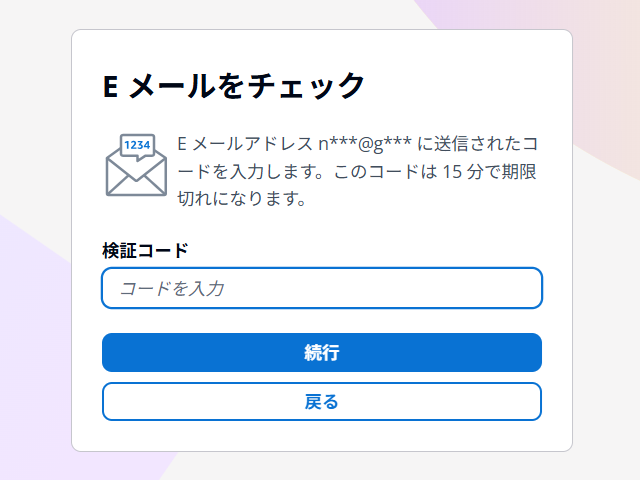Click the 切れになります。 text line
The height and width of the screenshot is (480, 640).
coord(240,198)
